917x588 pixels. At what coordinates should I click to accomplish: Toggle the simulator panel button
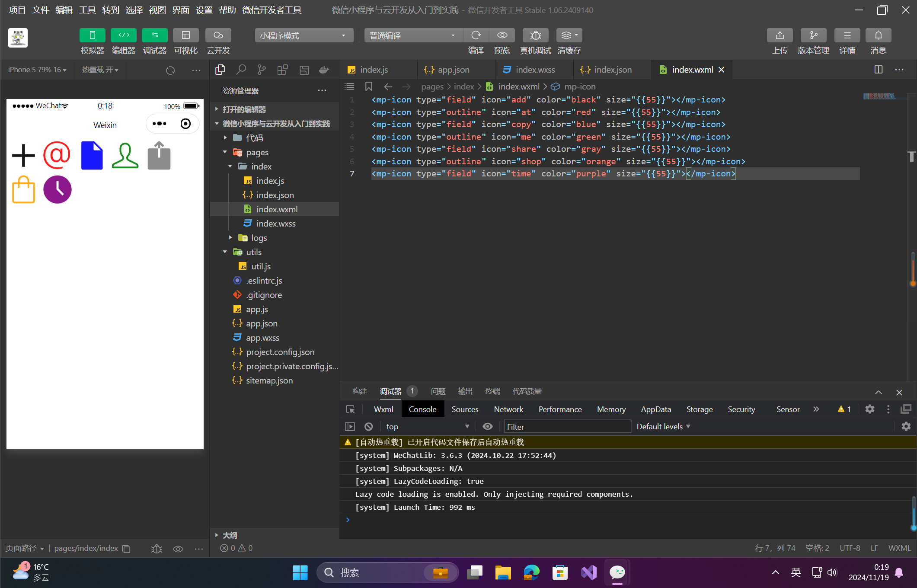92,35
